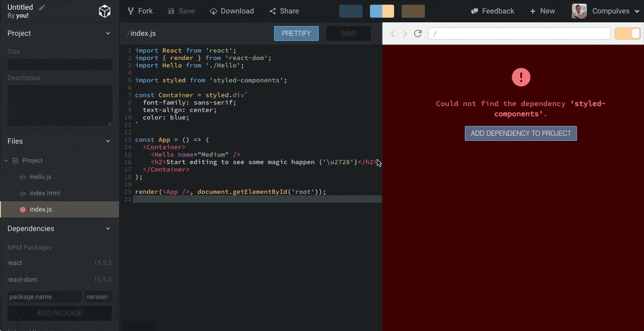644x331 pixels.
Task: Select the solid blue theme swatch
Action: [351, 11]
